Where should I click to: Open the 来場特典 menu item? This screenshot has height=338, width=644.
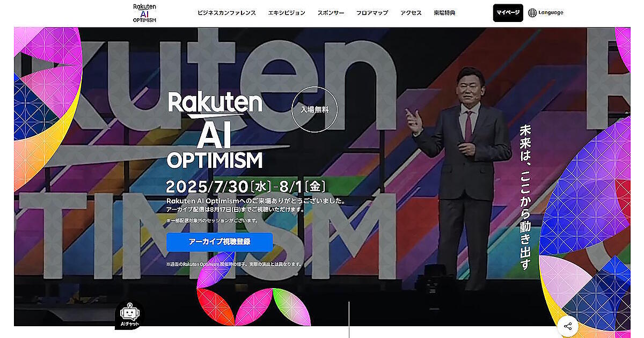pyautogui.click(x=444, y=13)
